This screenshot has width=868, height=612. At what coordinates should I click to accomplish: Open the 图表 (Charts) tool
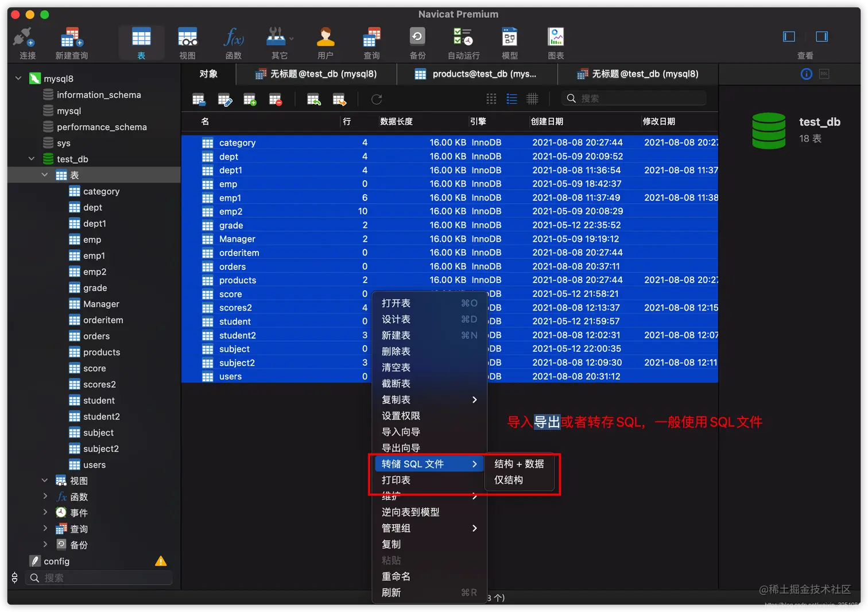(555, 40)
